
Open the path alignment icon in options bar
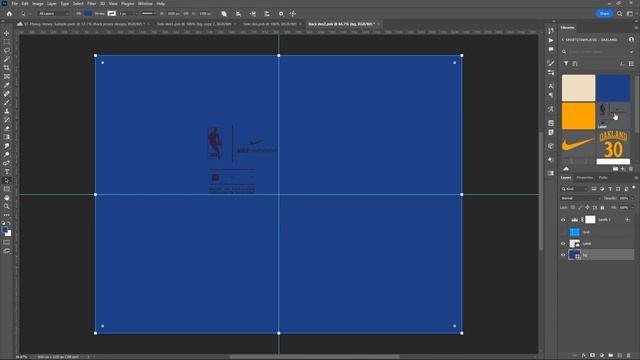pyautogui.click(x=238, y=13)
